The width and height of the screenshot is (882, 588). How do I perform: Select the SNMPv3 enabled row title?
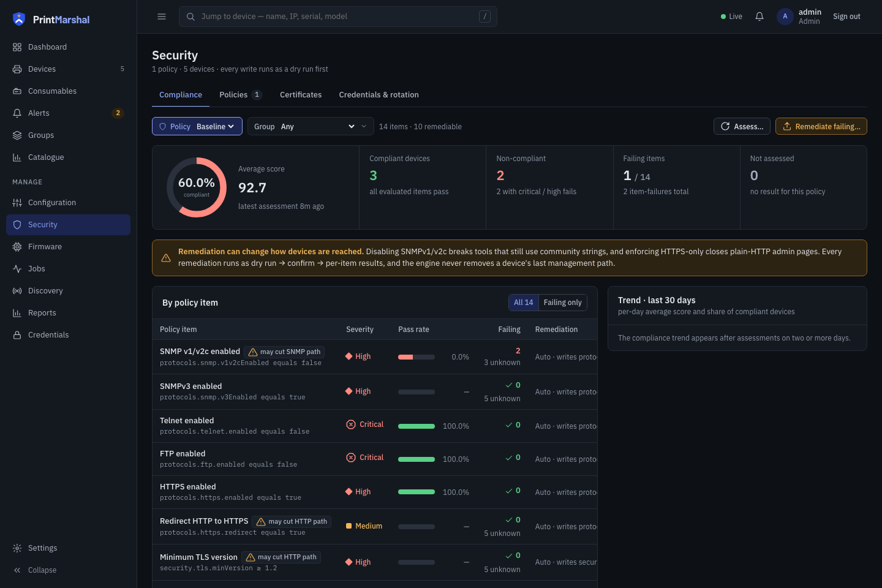click(191, 386)
